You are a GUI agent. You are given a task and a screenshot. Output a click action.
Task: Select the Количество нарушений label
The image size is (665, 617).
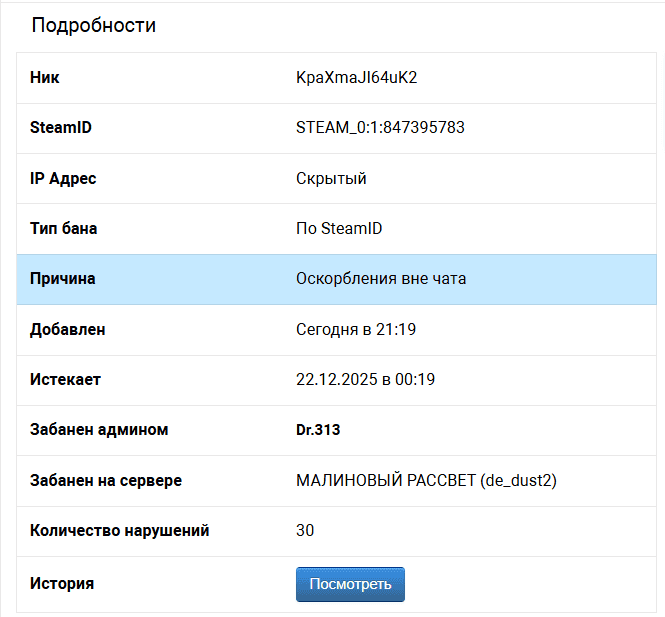[119, 530]
